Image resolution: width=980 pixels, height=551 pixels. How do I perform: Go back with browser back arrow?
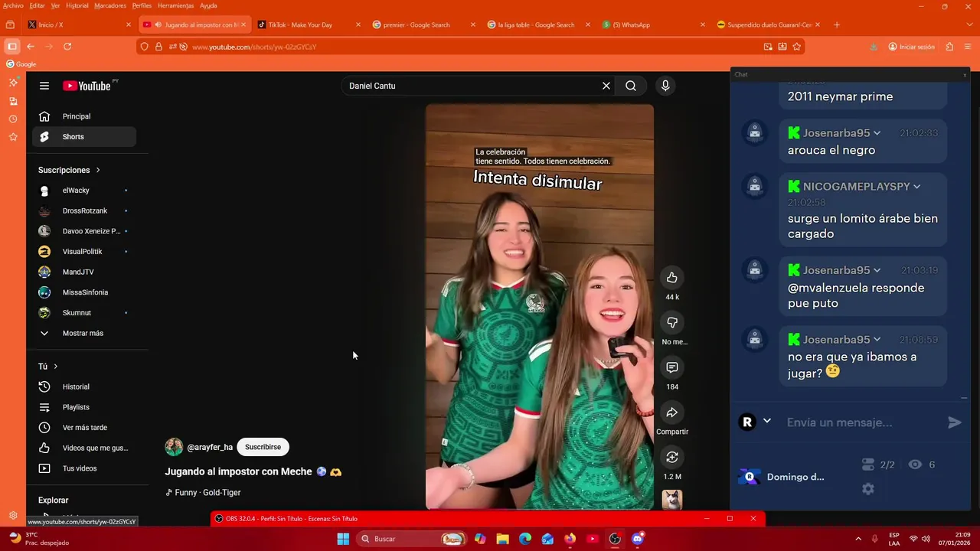tap(31, 47)
